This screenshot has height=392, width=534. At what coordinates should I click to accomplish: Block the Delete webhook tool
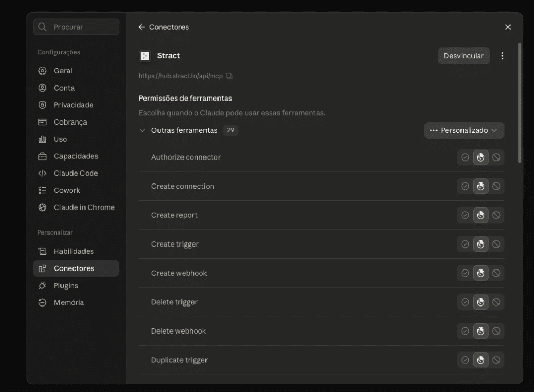click(x=496, y=330)
